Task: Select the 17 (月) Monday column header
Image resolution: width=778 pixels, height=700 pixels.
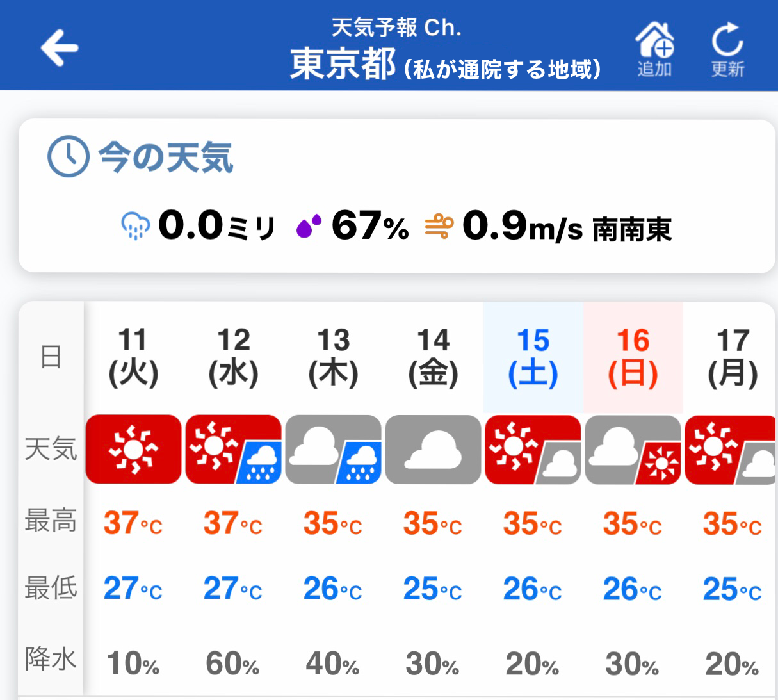Action: (x=733, y=357)
